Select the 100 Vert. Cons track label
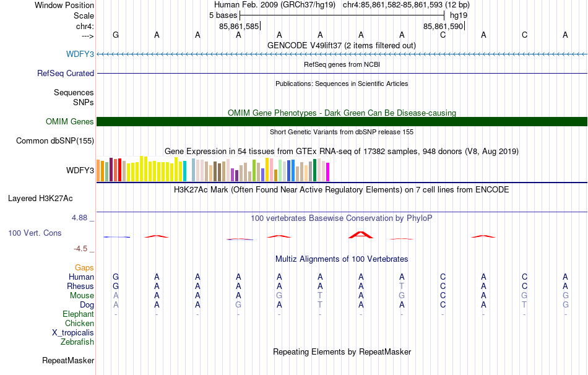Screen dimensions: 588x375 (35, 233)
